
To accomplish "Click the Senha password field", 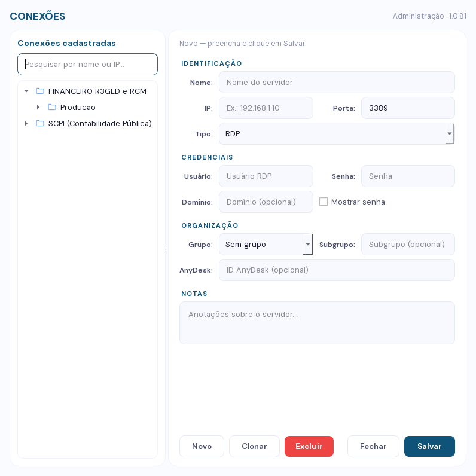I will [x=408, y=176].
